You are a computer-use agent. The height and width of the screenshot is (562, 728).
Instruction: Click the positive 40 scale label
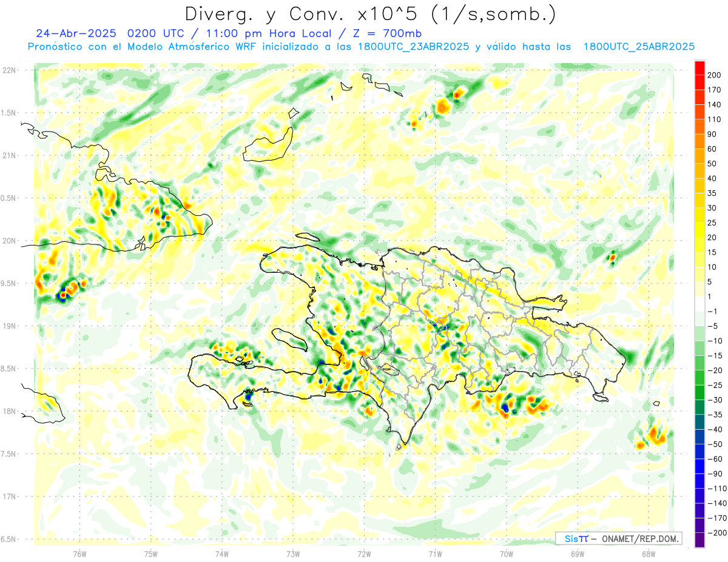pyautogui.click(x=712, y=178)
